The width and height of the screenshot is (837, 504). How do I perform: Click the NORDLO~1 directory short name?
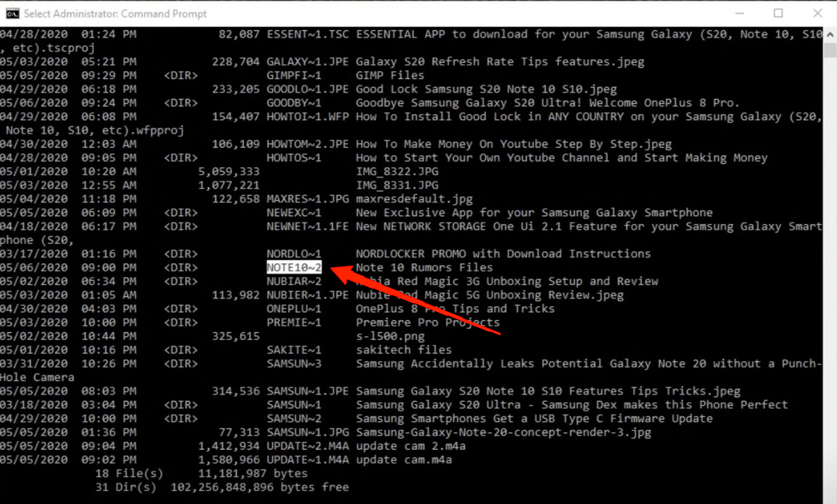pyautogui.click(x=294, y=254)
